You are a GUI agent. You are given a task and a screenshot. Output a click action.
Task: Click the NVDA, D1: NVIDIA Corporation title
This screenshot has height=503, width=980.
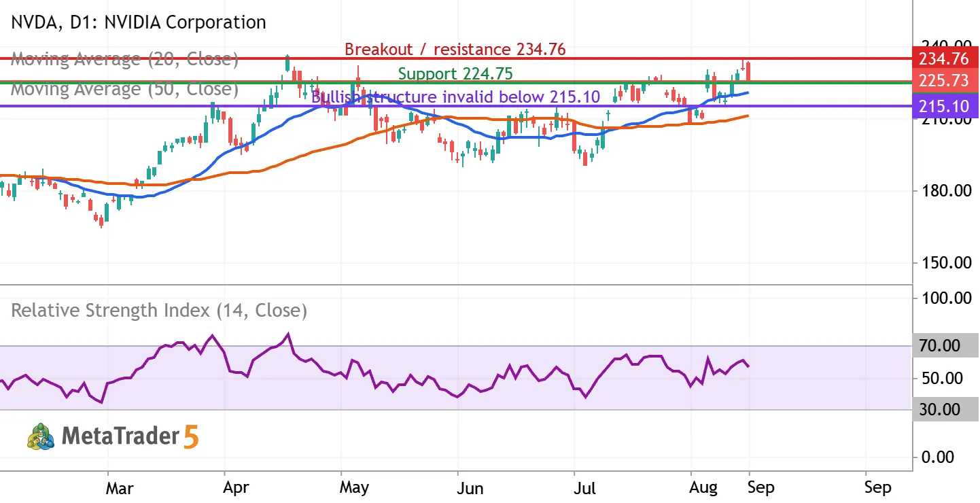[x=139, y=22]
